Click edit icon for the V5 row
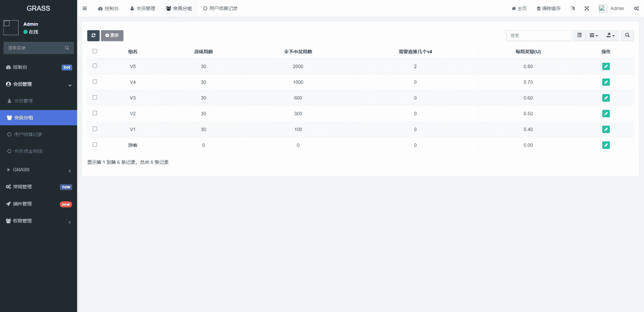Image resolution: width=644 pixels, height=312 pixels. (606, 66)
